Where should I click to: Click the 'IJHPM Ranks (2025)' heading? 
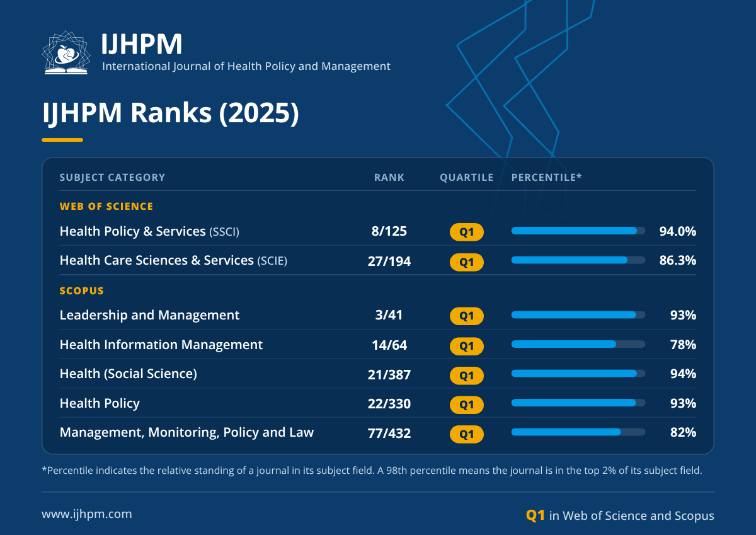point(170,113)
